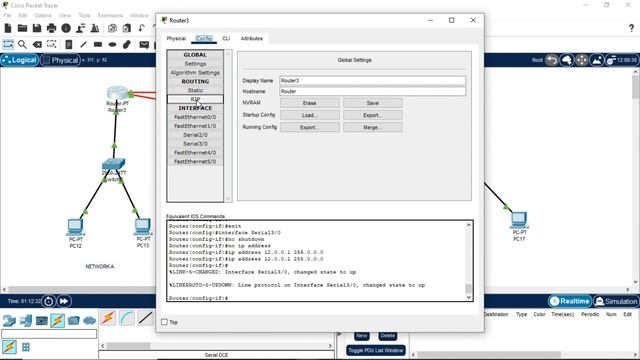
Task: Select FastEthernet0/0 interface
Action: click(x=195, y=117)
